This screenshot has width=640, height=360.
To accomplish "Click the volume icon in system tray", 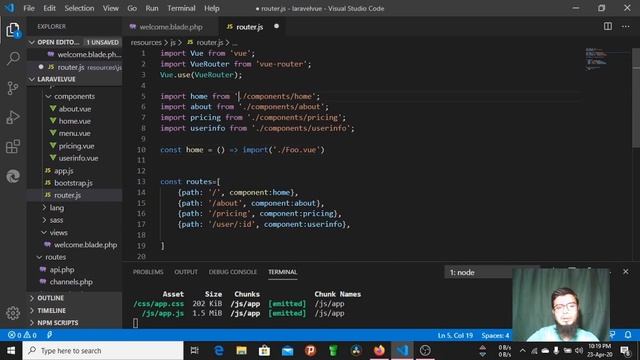I will [579, 351].
